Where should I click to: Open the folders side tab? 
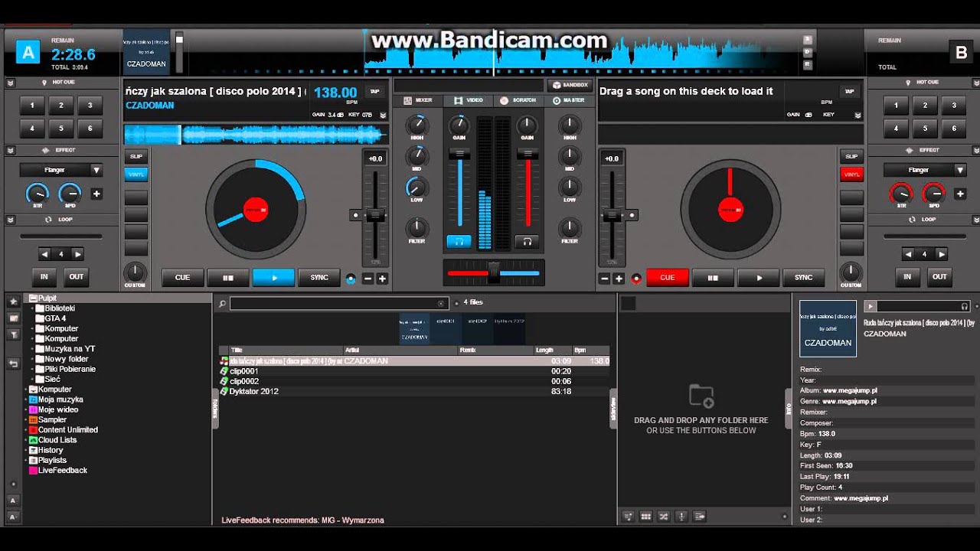[215, 409]
